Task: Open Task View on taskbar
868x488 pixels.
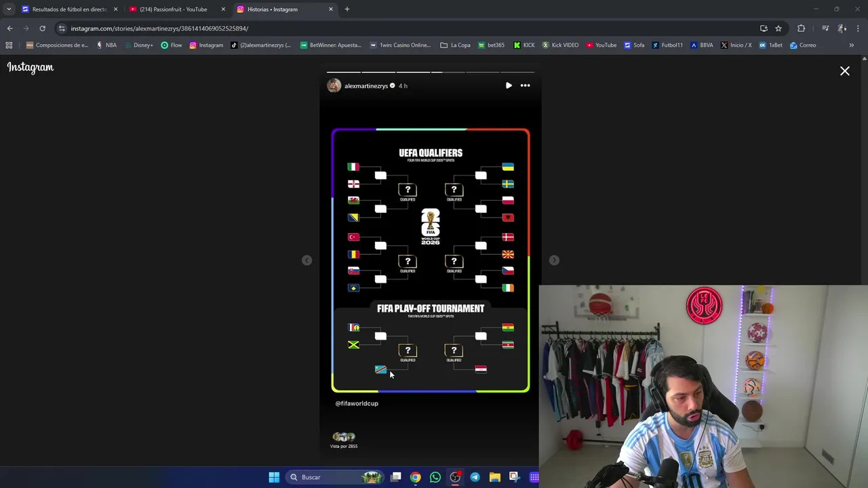Action: click(396, 477)
